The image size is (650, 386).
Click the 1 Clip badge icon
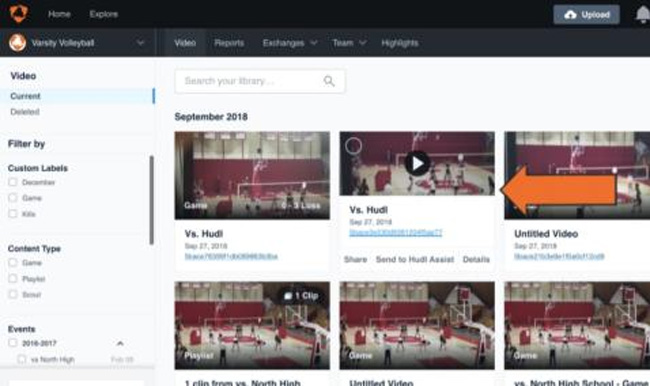pyautogui.click(x=288, y=296)
